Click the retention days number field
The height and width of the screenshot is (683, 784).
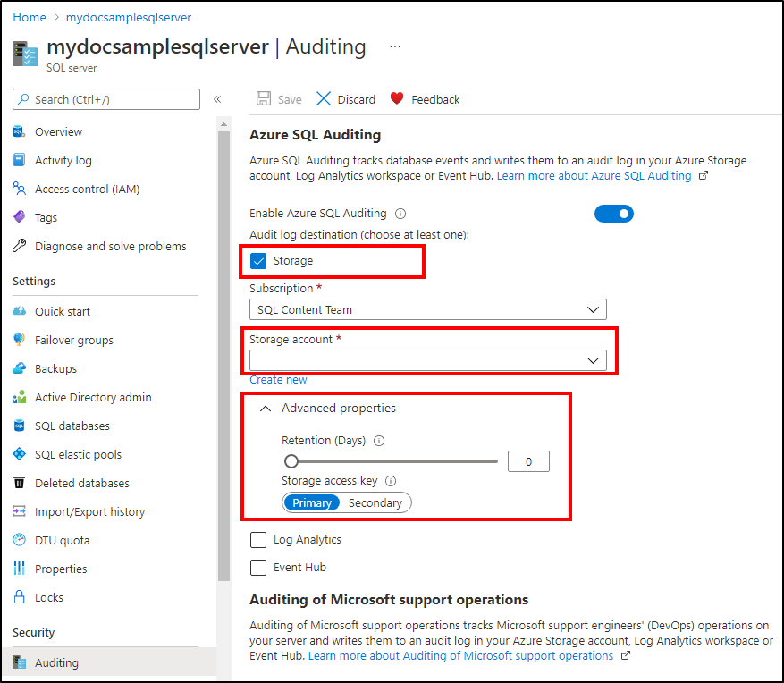[528, 461]
